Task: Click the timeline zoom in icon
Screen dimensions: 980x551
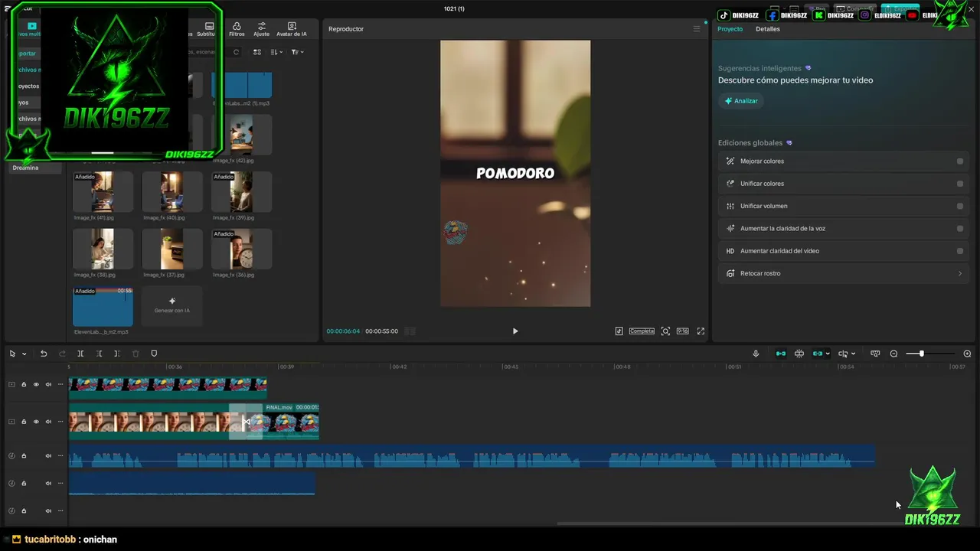Action: [967, 354]
